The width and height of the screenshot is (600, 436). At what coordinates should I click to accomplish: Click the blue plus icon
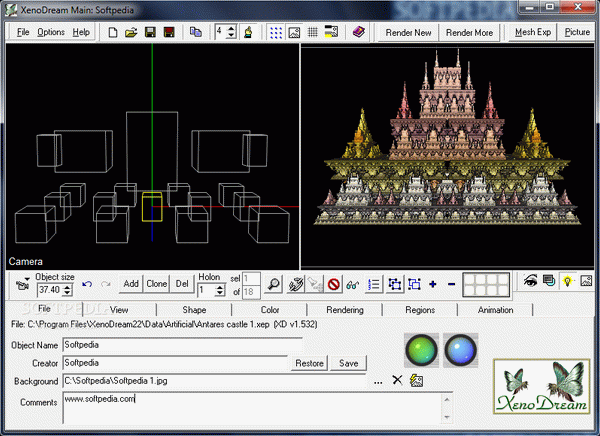(433, 284)
